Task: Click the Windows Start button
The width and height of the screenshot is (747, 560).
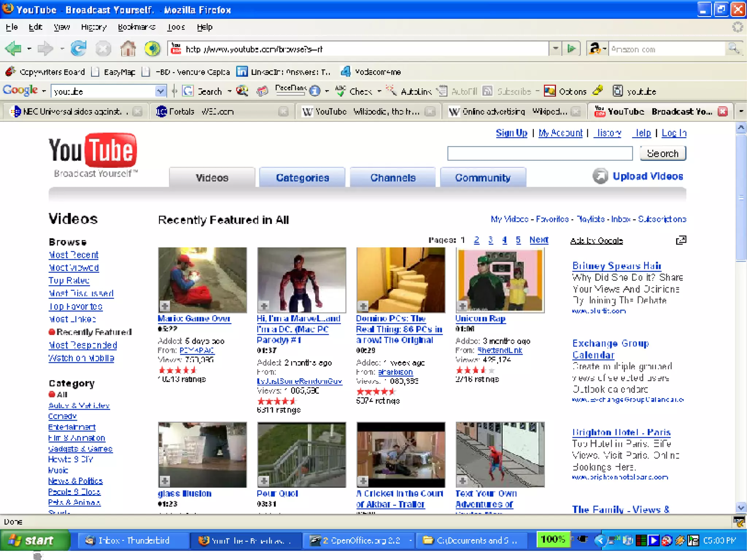Action: [35, 540]
